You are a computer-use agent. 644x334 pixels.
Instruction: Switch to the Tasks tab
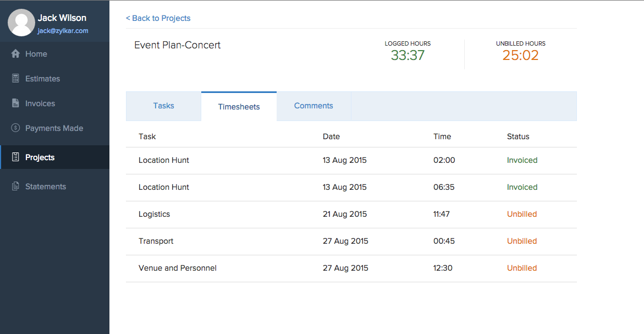point(163,106)
